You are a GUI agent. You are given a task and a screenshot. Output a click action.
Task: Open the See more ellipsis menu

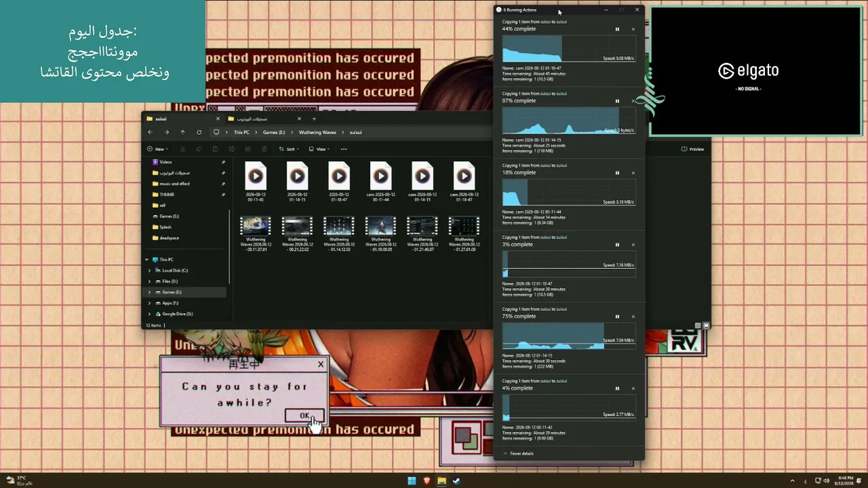pos(344,149)
